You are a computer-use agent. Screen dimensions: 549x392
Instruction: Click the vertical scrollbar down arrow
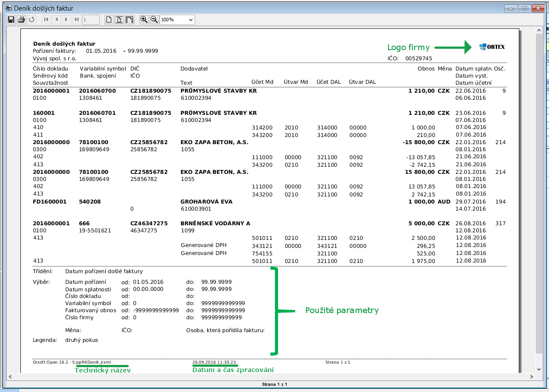[539, 369]
